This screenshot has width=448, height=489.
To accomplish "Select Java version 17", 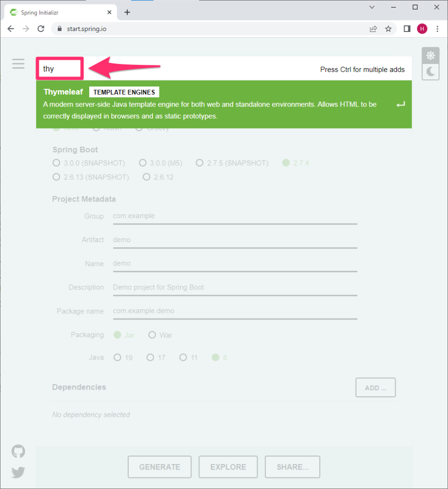I will (156, 357).
